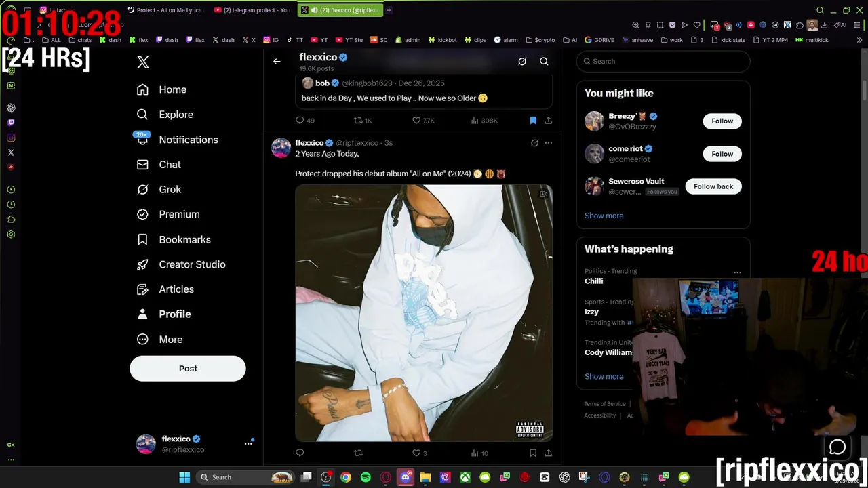The width and height of the screenshot is (868, 488).
Task: View analytics showing 10 on album post
Action: [479, 453]
